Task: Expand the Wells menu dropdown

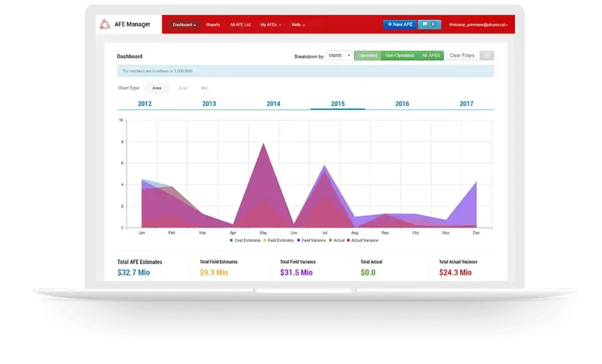Action: 298,25
